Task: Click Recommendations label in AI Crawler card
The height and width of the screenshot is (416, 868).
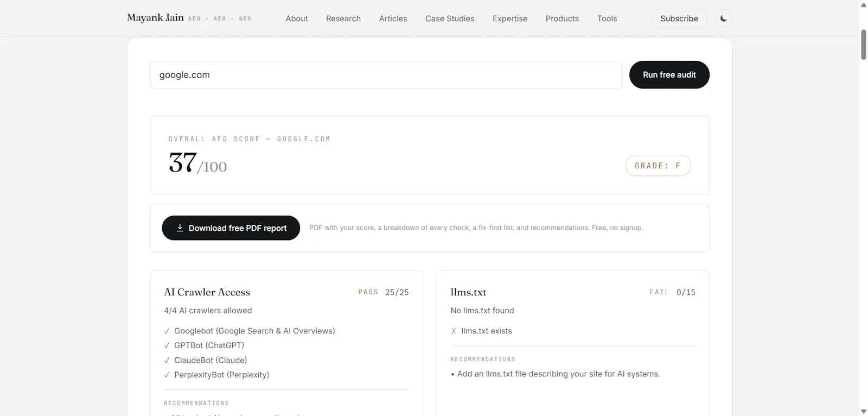Action: pyautogui.click(x=196, y=404)
